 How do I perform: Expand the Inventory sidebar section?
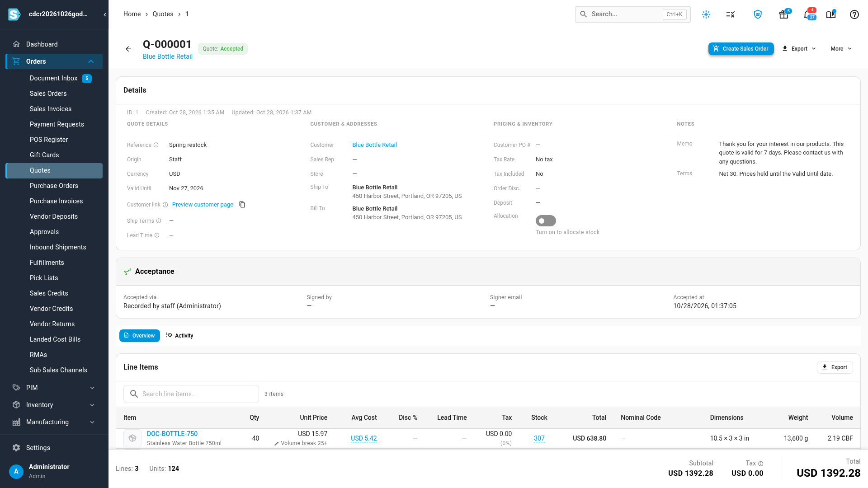[54, 405]
